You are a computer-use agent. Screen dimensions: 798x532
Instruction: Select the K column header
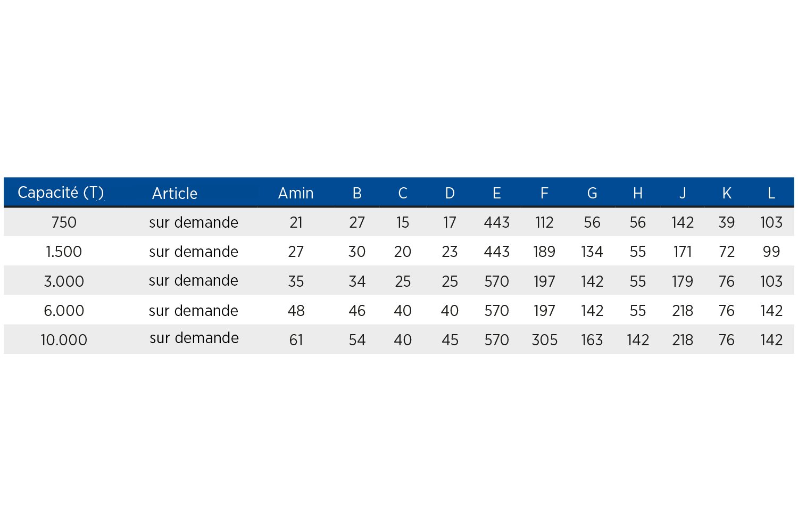[727, 193]
